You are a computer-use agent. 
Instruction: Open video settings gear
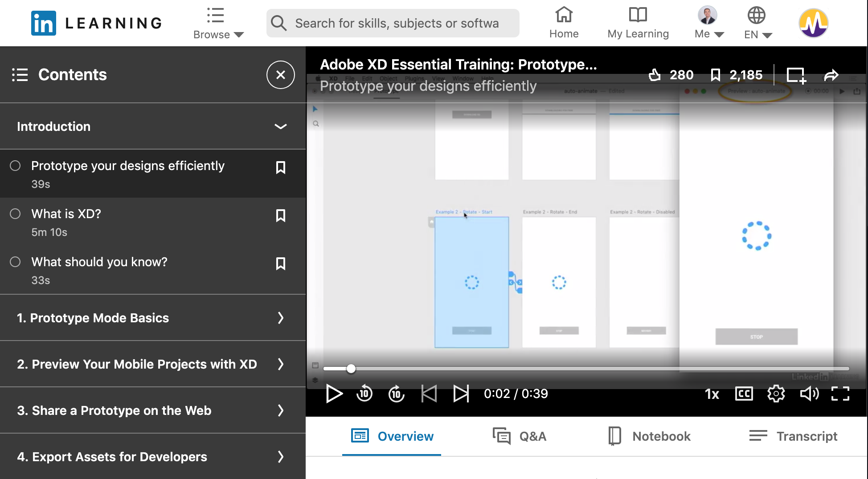(x=776, y=394)
